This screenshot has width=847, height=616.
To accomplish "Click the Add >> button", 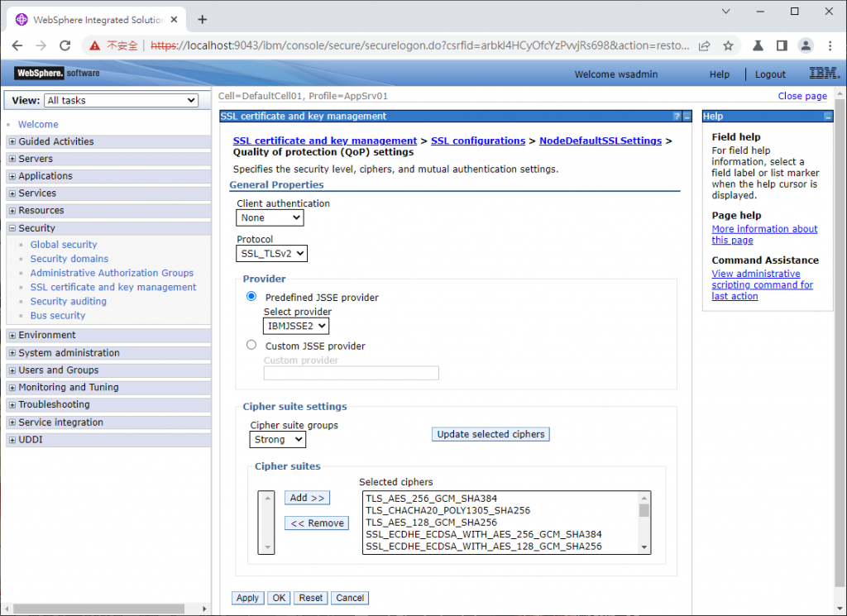I will [x=307, y=498].
